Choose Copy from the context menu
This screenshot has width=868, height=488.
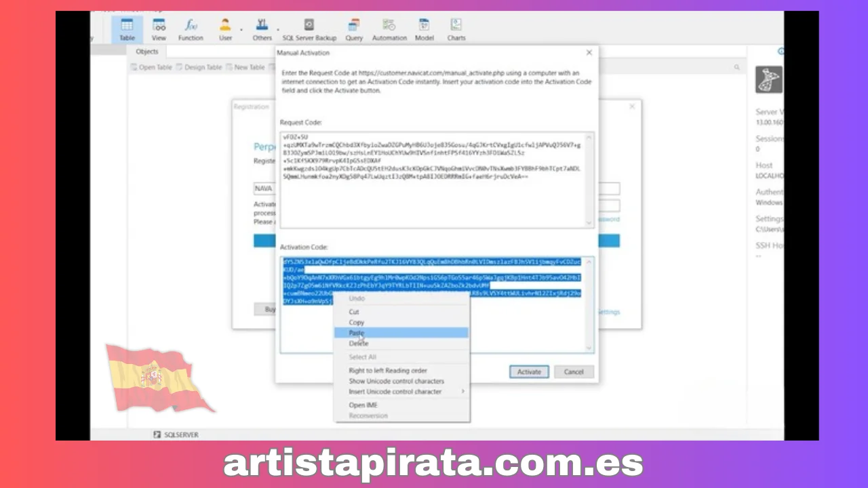(401, 322)
